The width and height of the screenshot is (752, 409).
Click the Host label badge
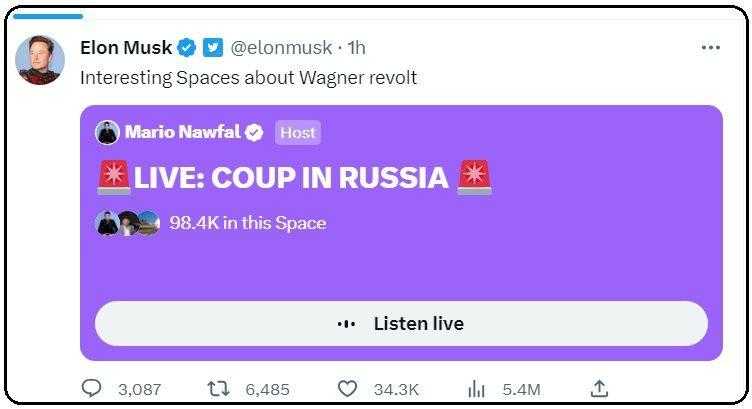click(297, 132)
